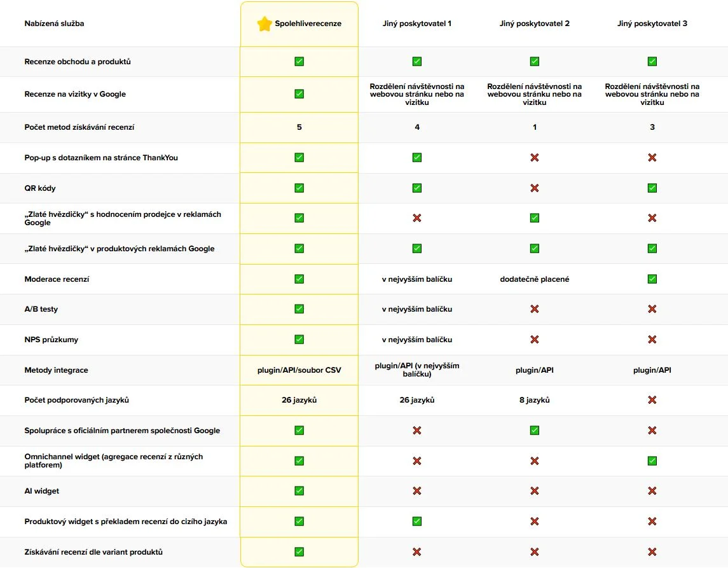The image size is (728, 568).
Task: Click the yellow star icon beside Spolehliverecenze
Action: click(x=264, y=24)
